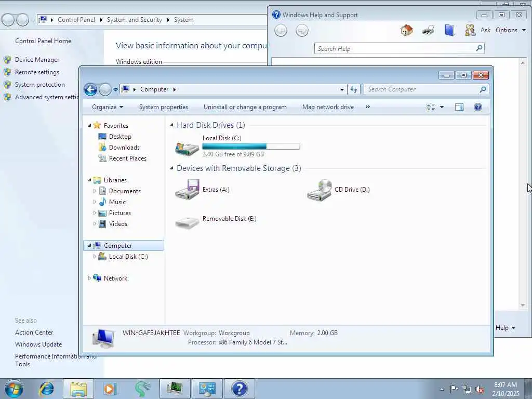Open Device Manager link in Control Panel
Viewport: 532px width, 399px height.
37,60
